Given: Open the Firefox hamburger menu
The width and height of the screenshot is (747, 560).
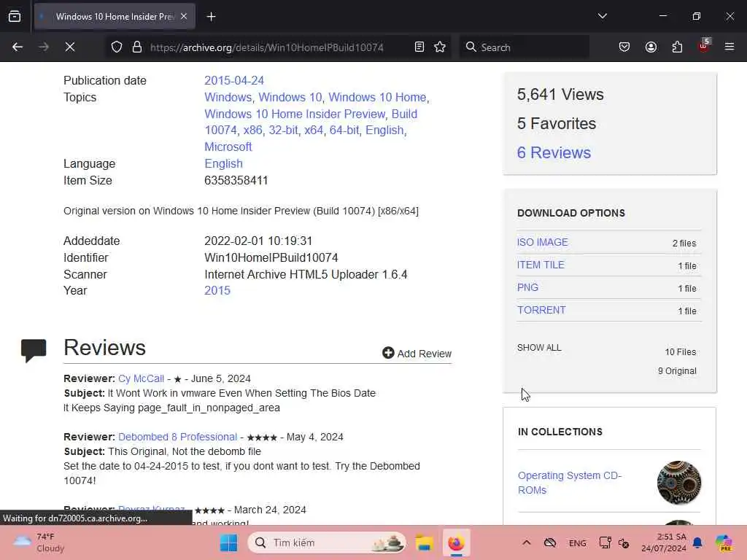Looking at the screenshot, I should pyautogui.click(x=729, y=47).
